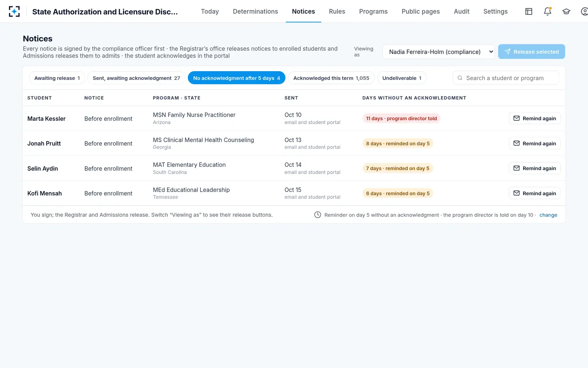Image resolution: width=588 pixels, height=368 pixels.
Task: Select No acknowledgment after 5 days filter
Action: (x=236, y=78)
